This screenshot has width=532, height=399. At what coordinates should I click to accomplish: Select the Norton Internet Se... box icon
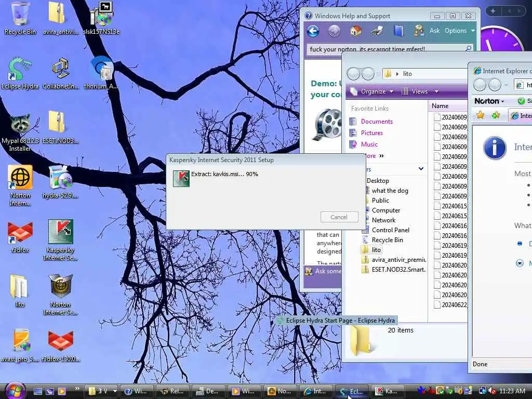pyautogui.click(x=60, y=295)
